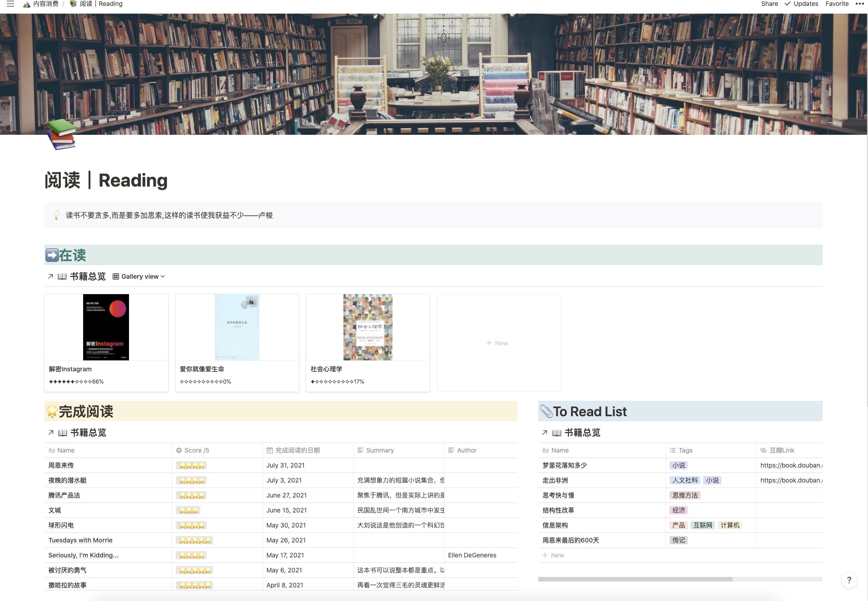The width and height of the screenshot is (868, 601).
Task: Click the Tags column list icon
Action: tap(673, 450)
